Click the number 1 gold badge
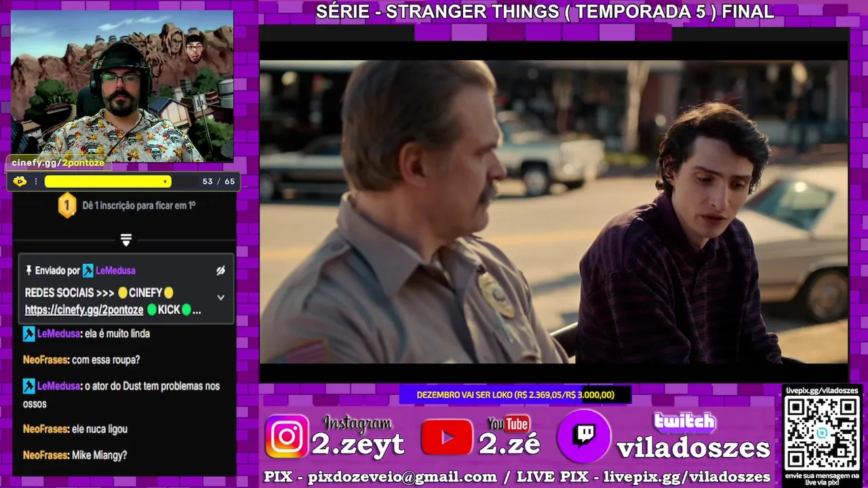 click(67, 205)
